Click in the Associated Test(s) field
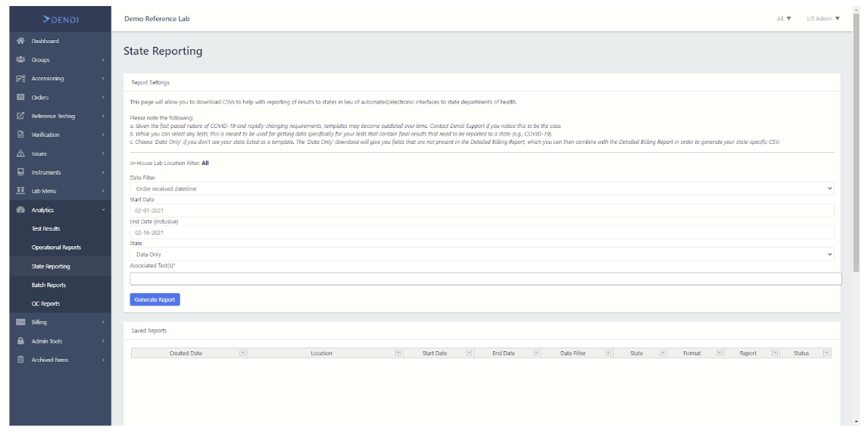The height and width of the screenshot is (436, 868). coord(485,279)
